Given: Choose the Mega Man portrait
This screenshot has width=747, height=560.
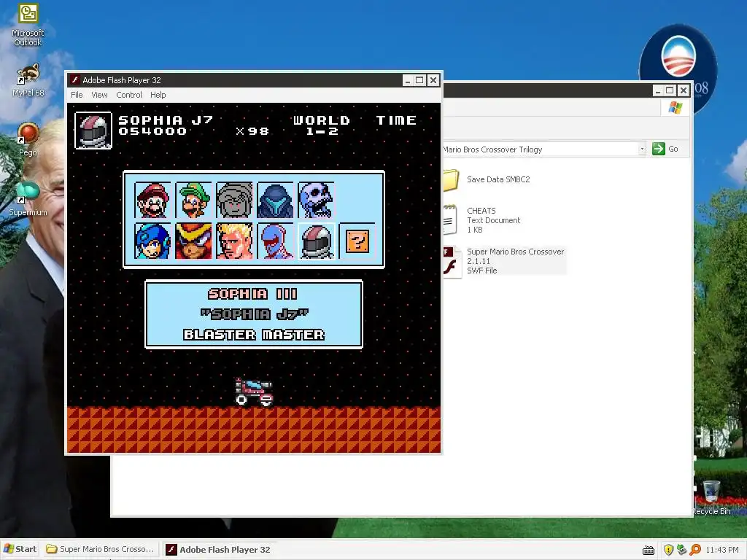Looking at the screenshot, I should (x=152, y=241).
